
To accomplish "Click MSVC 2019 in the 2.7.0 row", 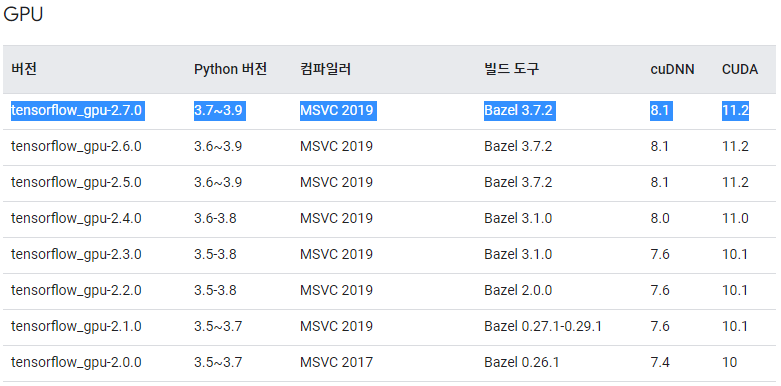I will (x=338, y=110).
